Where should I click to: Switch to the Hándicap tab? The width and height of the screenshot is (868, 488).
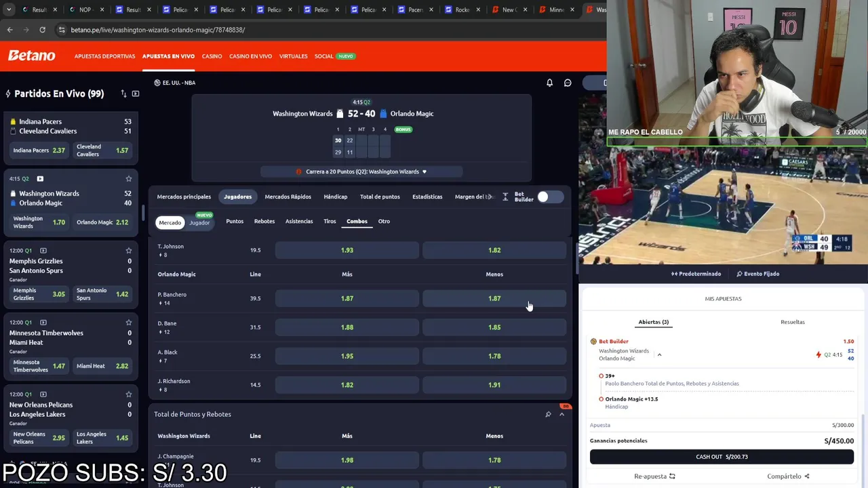(x=336, y=197)
